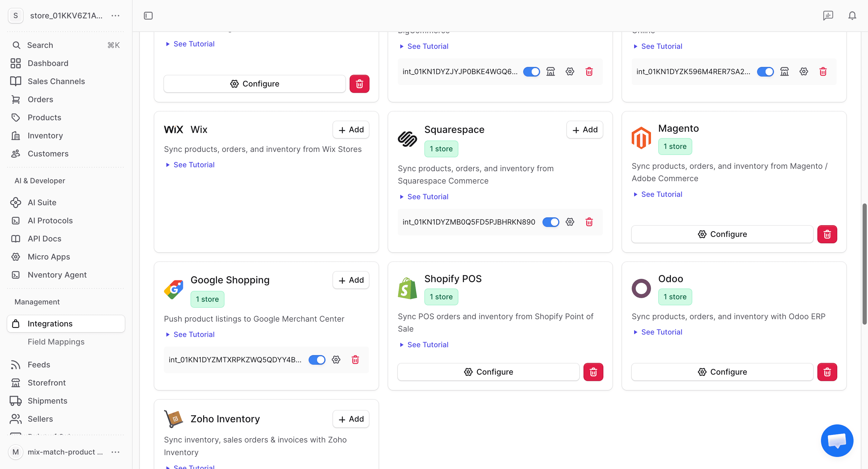This screenshot has height=469, width=868.
Task: Expand See Tutorial under Wix card
Action: point(190,165)
